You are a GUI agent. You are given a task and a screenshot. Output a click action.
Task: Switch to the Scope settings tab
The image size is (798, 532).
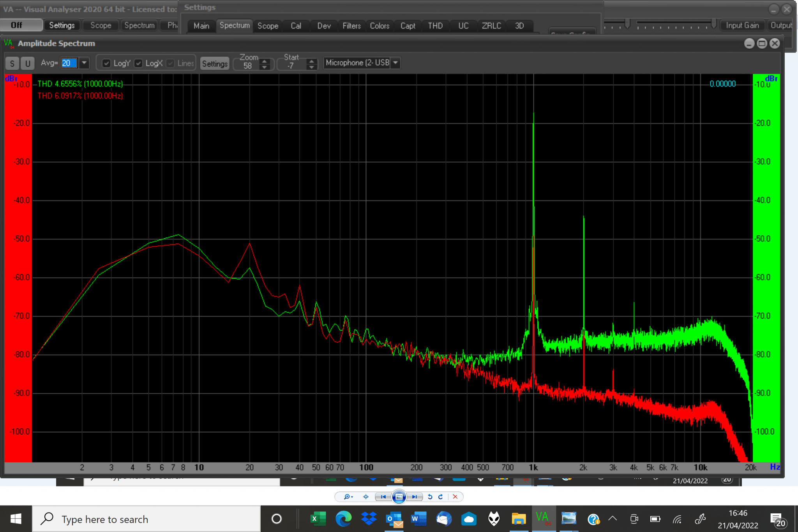click(x=268, y=26)
